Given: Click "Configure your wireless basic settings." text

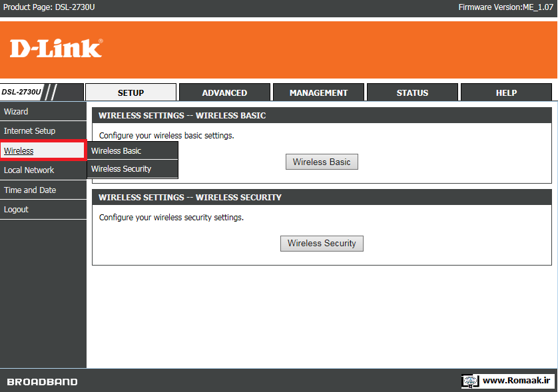Looking at the screenshot, I should coord(166,136).
